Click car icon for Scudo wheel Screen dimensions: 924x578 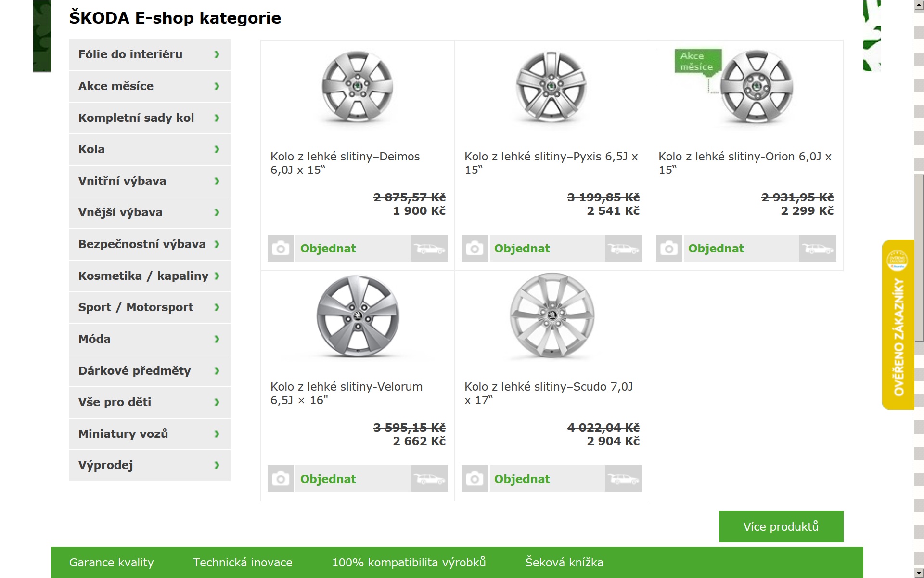click(x=623, y=479)
